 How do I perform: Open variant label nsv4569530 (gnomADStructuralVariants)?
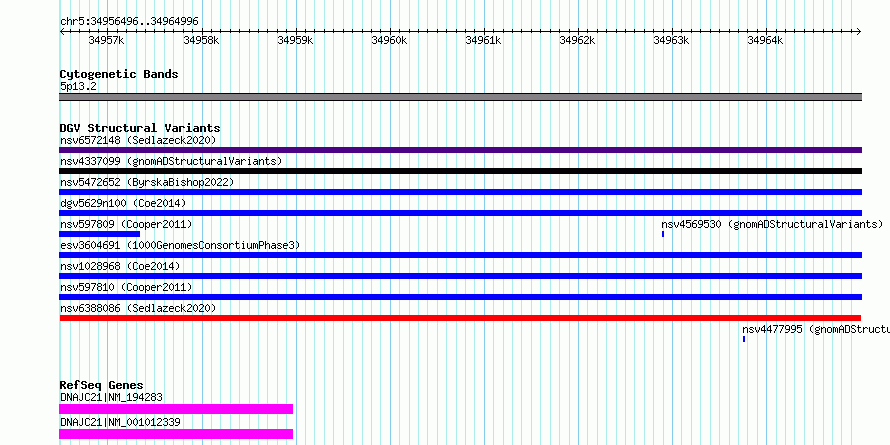coord(772,224)
